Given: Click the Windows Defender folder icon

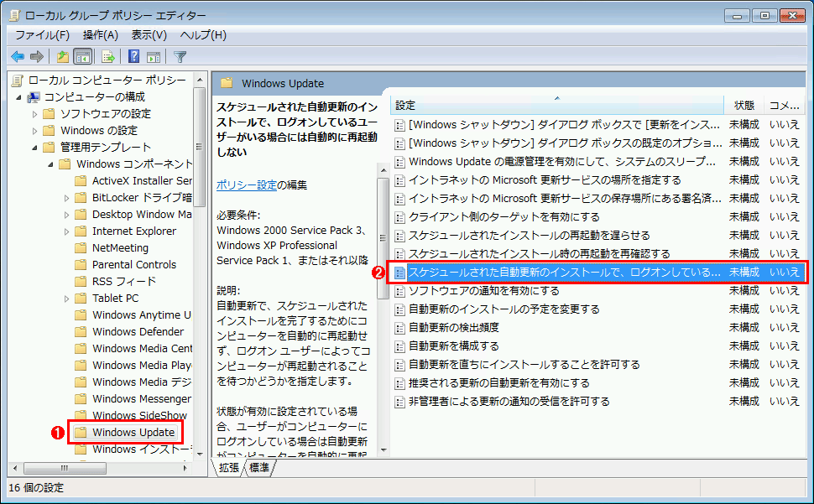Looking at the screenshot, I should point(81,332).
